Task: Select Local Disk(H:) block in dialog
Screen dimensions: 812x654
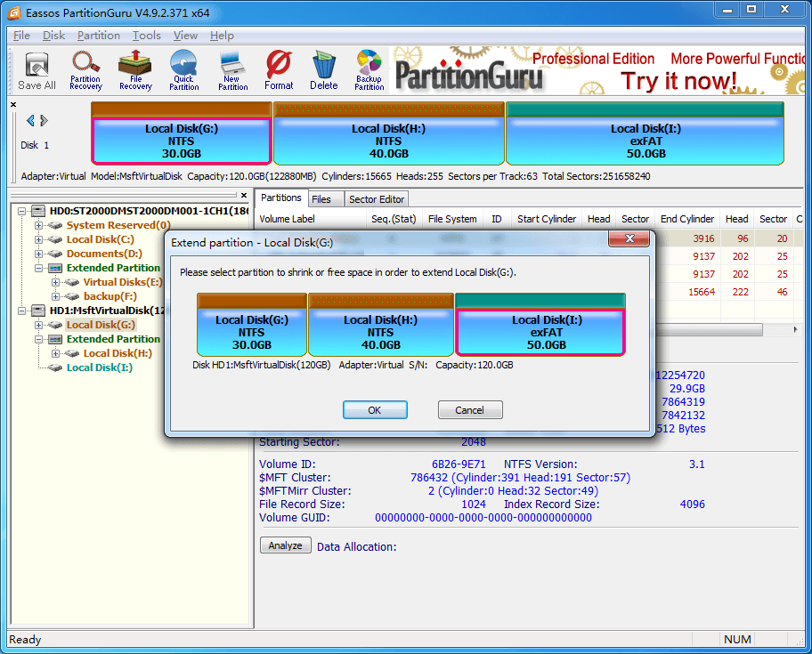Action: click(x=381, y=325)
